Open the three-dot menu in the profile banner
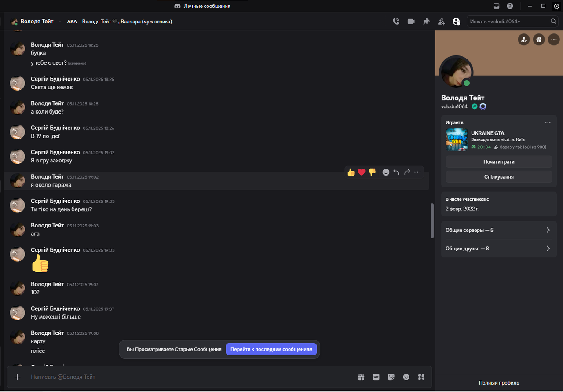 (x=554, y=40)
